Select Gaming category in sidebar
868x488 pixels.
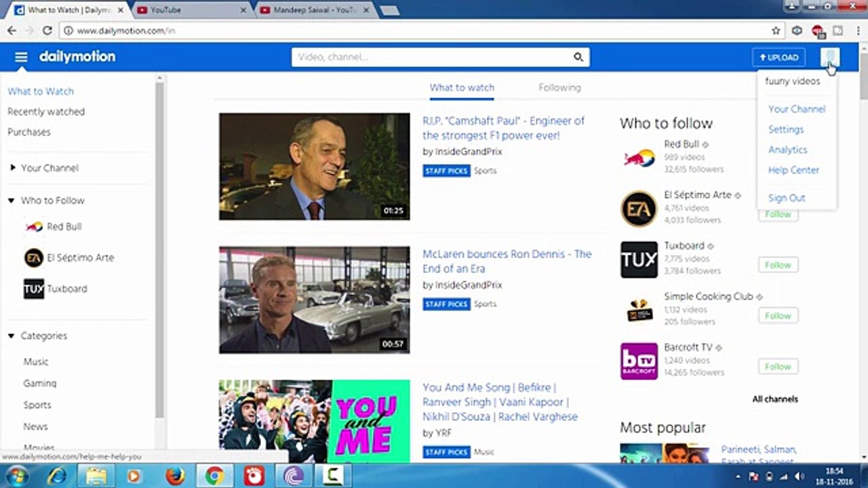click(40, 384)
